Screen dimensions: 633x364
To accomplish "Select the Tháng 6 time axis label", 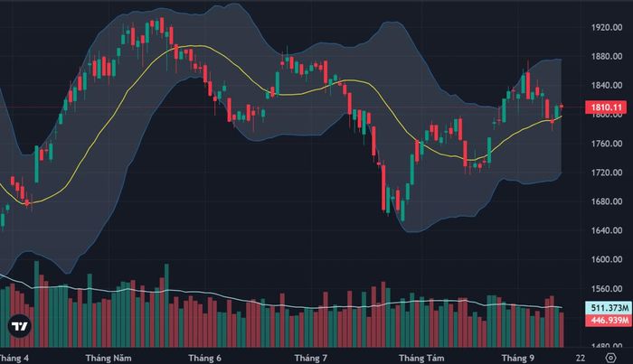I will coord(204,358).
